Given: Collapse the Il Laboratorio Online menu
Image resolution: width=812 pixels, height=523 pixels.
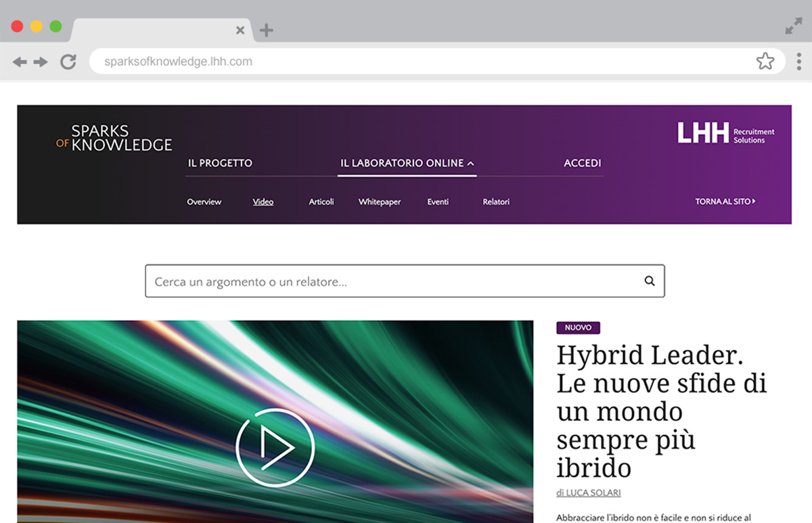Looking at the screenshot, I should coord(407,163).
